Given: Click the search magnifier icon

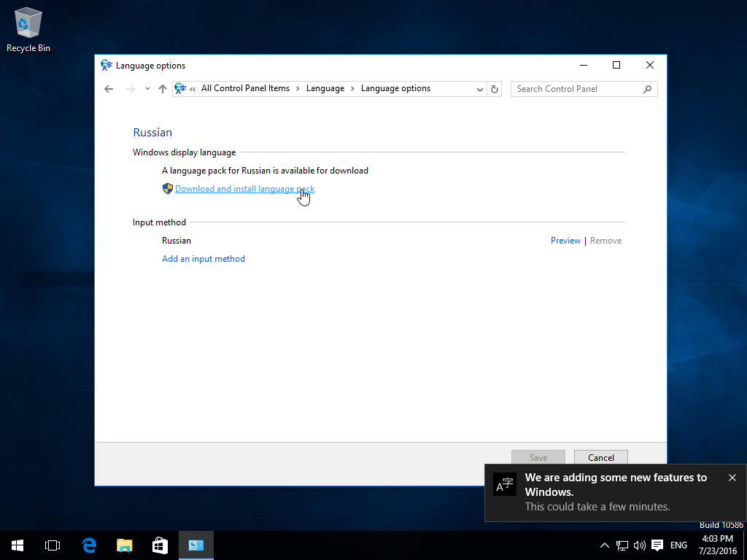Looking at the screenshot, I should coord(647,89).
